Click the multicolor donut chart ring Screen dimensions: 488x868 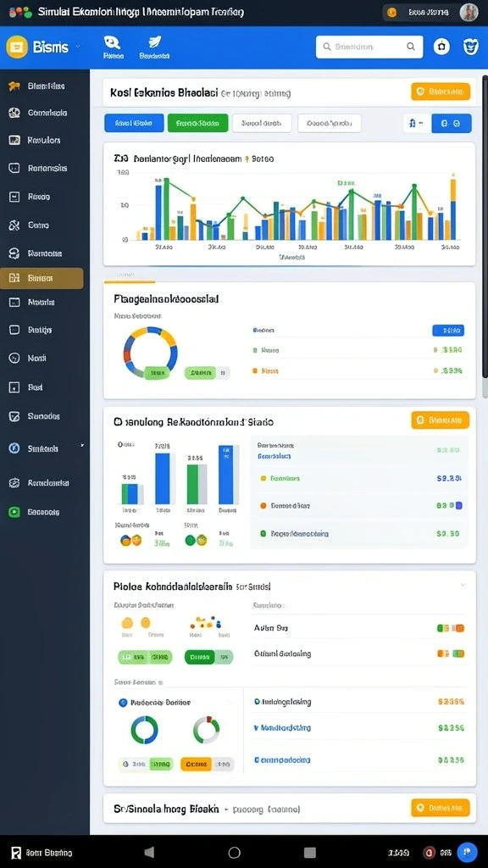pos(150,352)
